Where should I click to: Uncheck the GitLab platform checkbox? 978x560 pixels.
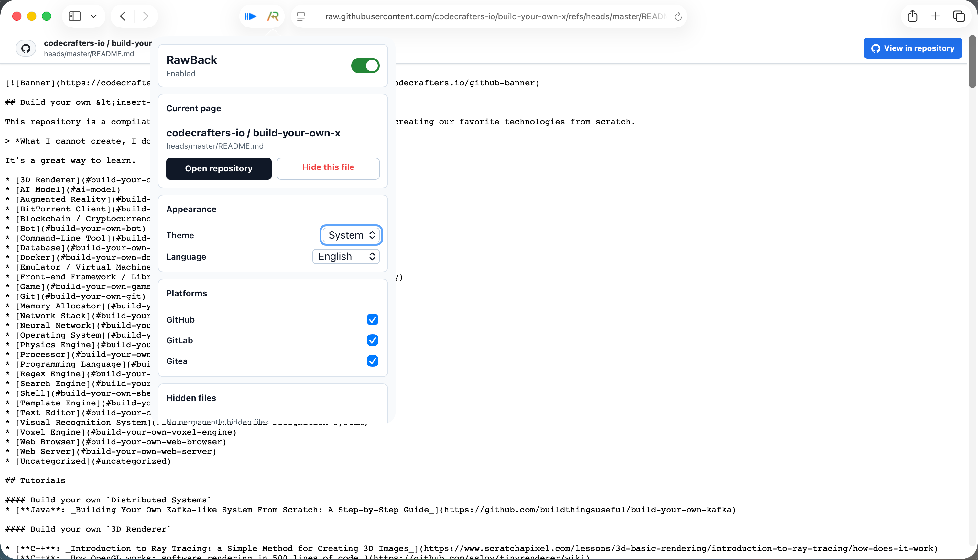tap(373, 340)
